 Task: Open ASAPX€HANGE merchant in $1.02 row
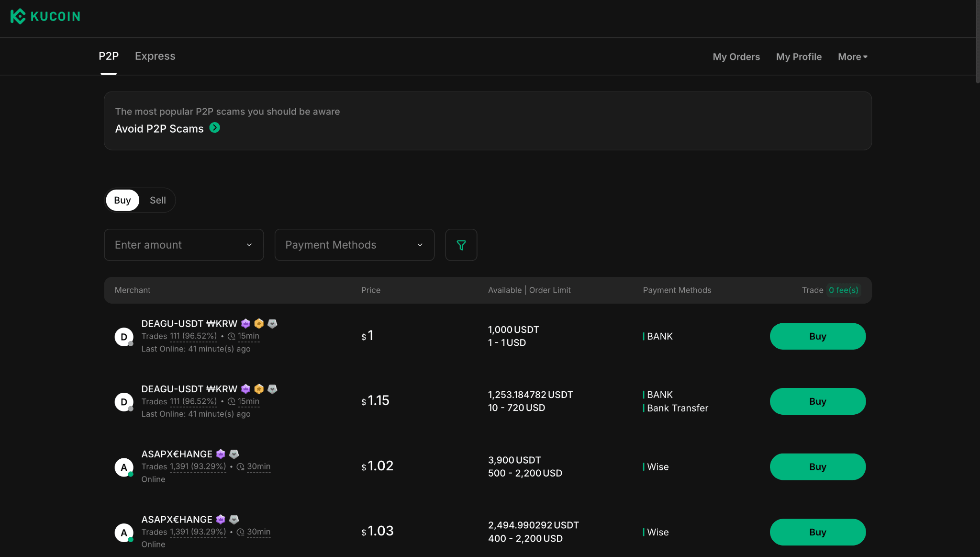[x=177, y=454]
